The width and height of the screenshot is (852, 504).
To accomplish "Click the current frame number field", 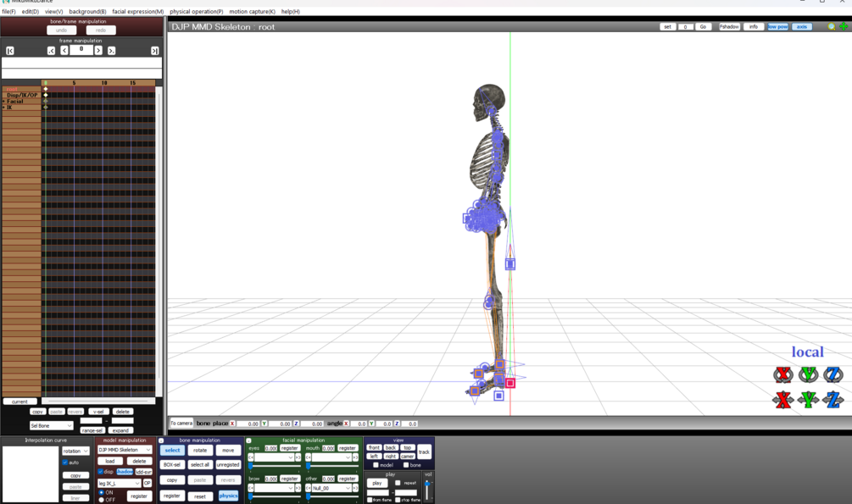I will click(x=81, y=49).
